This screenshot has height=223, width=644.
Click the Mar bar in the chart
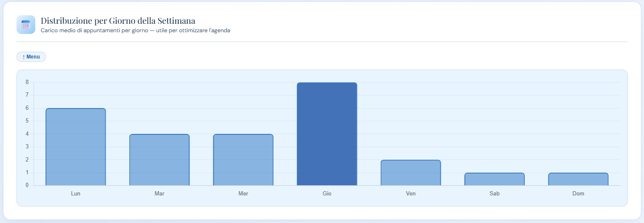coord(159,160)
